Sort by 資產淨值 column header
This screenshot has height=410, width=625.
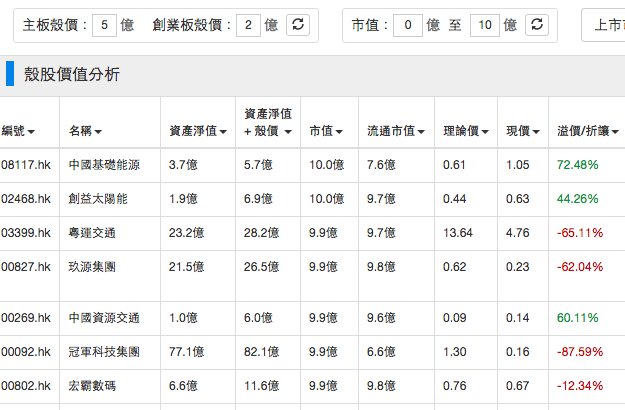click(197, 131)
